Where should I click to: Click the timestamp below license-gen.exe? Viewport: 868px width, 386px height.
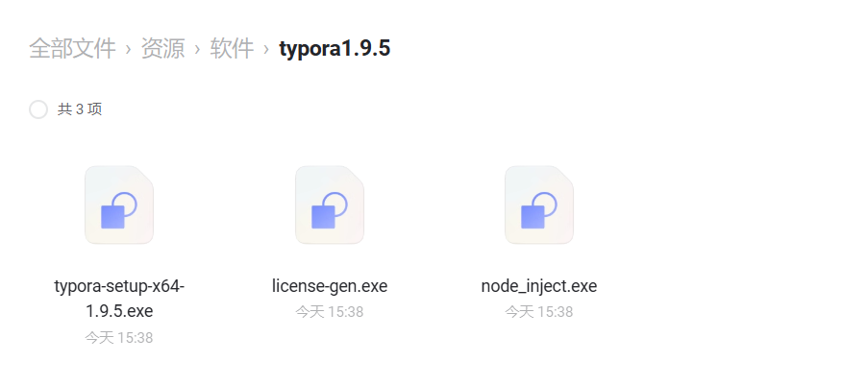tap(330, 311)
